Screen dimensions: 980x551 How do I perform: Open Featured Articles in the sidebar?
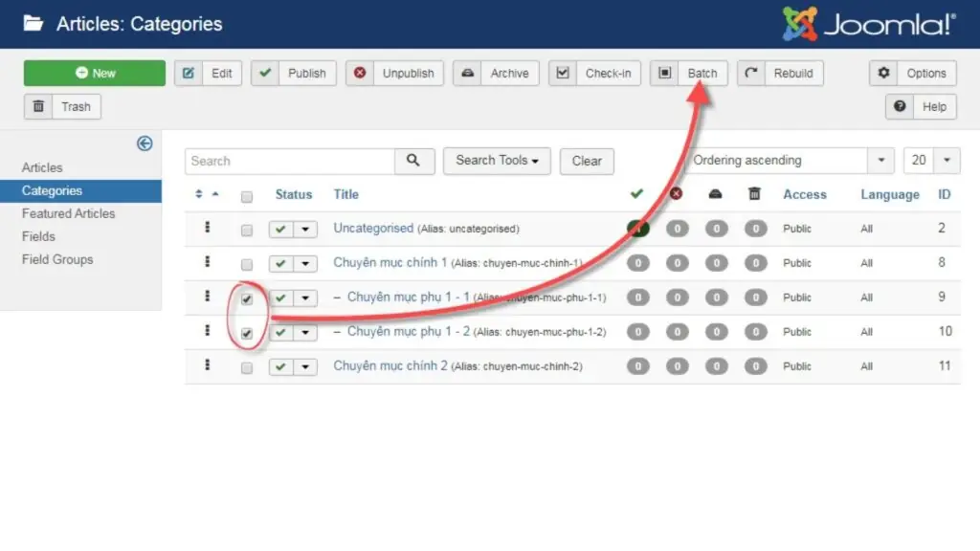(x=68, y=213)
